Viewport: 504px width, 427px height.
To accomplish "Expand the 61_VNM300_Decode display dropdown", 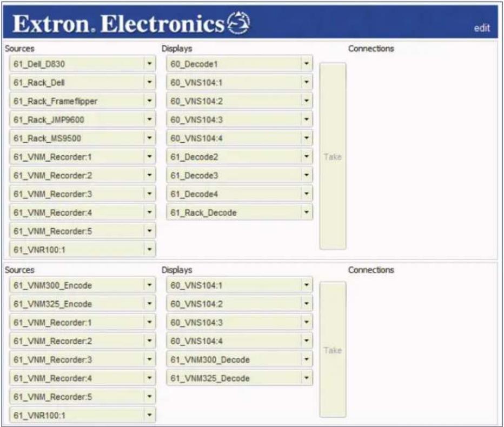I will click(x=307, y=359).
